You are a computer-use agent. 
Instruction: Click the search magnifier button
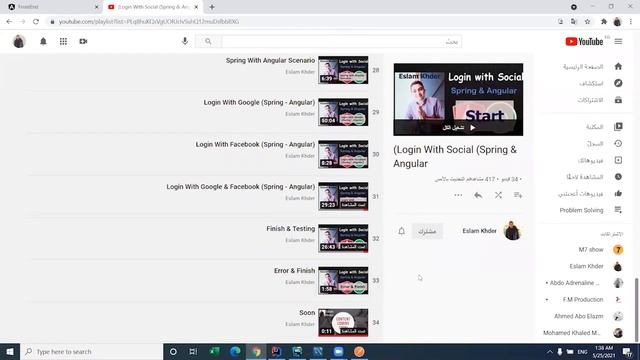click(208, 41)
